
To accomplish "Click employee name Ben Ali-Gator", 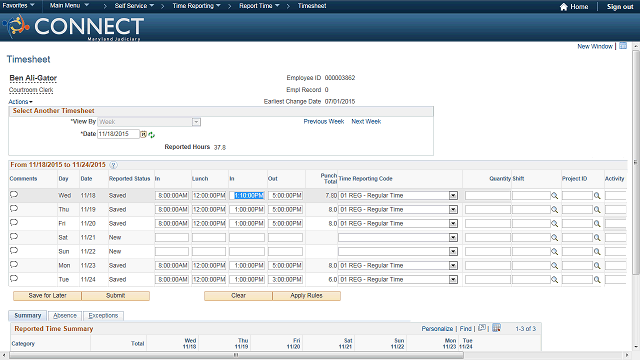I will (33, 78).
